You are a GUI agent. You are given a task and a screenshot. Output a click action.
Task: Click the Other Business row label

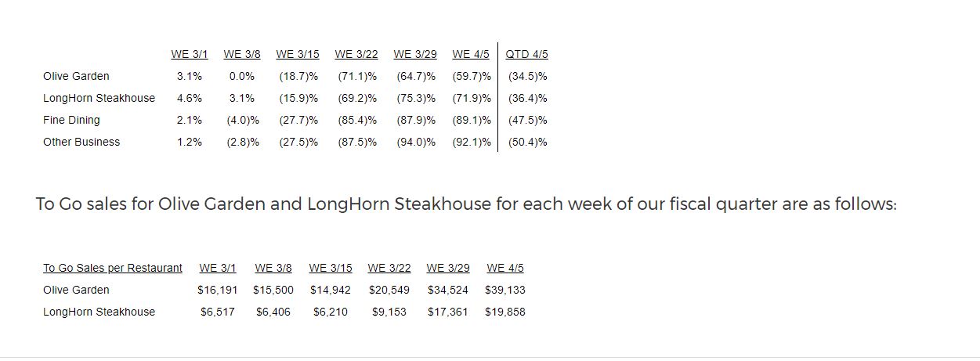pyautogui.click(x=81, y=142)
